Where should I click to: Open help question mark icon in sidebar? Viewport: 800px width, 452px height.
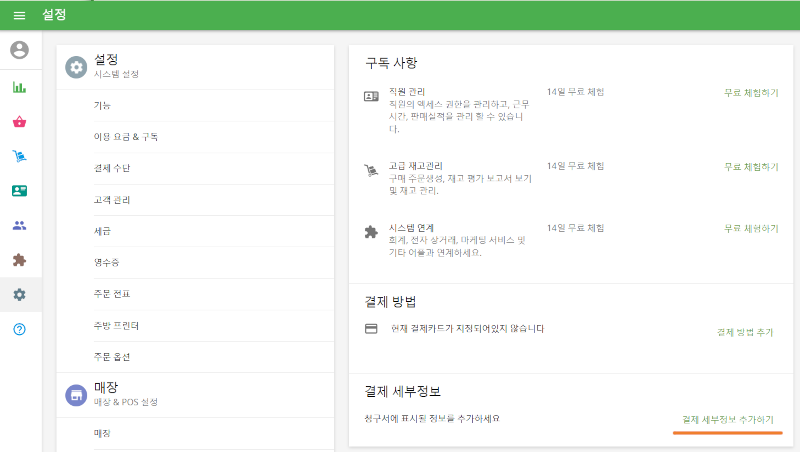[20, 330]
